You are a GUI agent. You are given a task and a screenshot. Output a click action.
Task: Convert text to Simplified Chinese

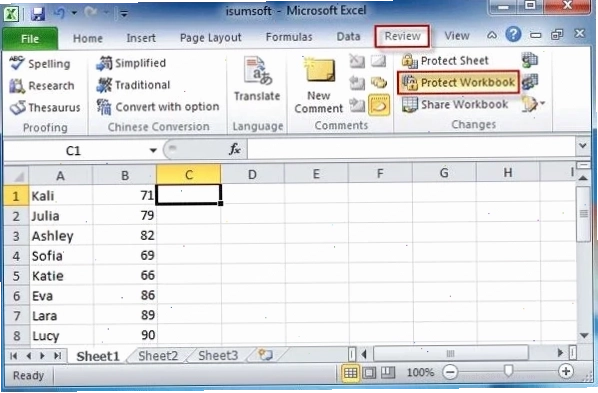pos(131,63)
